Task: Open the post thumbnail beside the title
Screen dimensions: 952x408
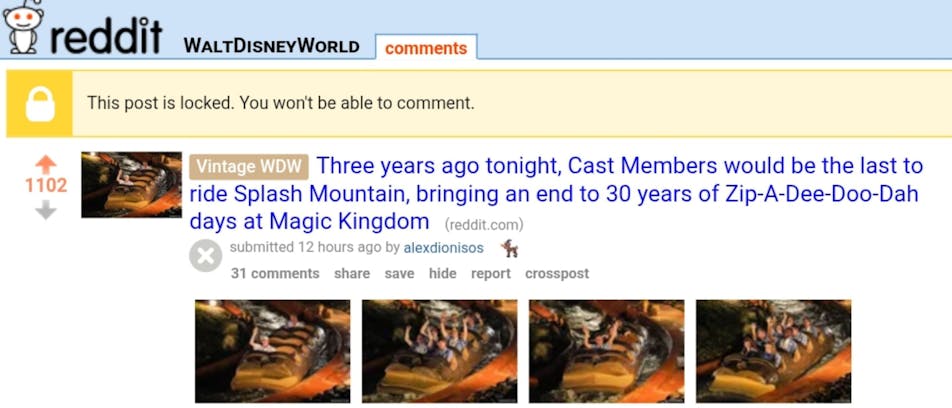Action: 131,185
